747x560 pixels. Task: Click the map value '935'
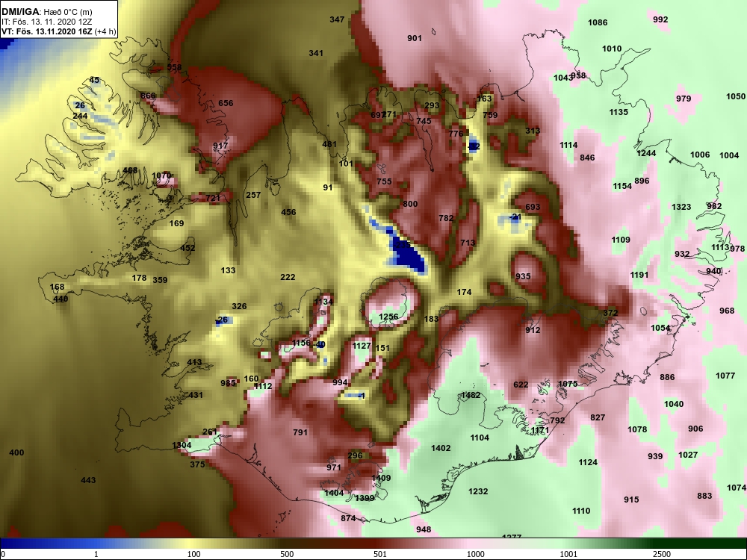[x=523, y=276]
